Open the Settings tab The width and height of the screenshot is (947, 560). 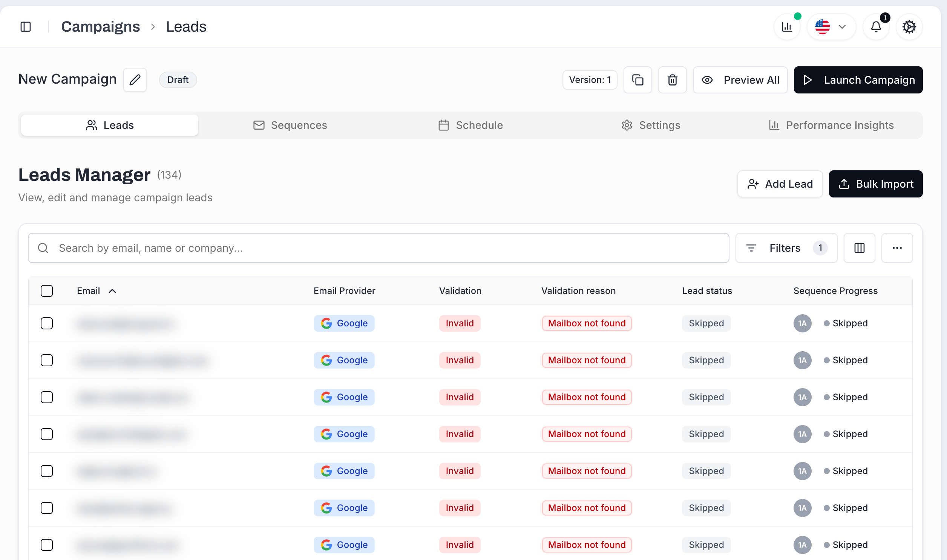point(651,125)
